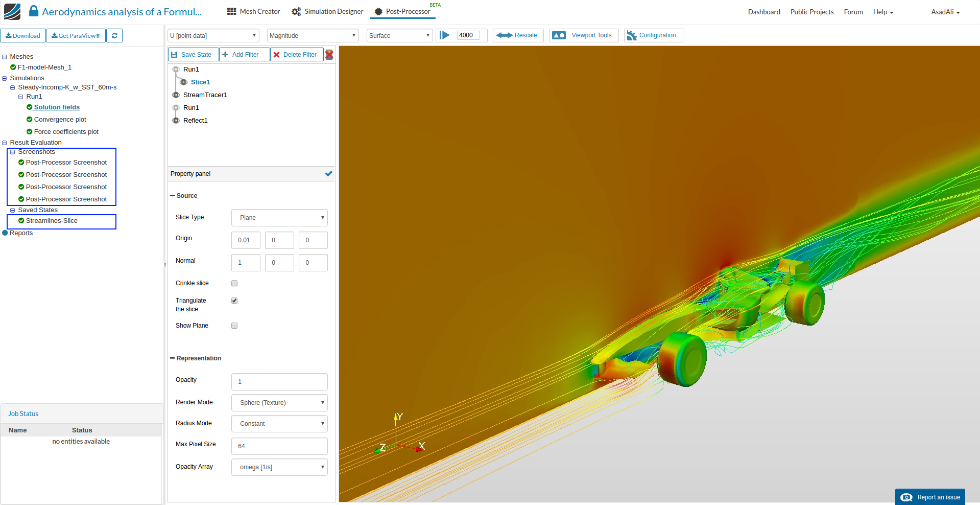Open the Opacity Array dropdown
This screenshot has width=980, height=505.
pyautogui.click(x=279, y=467)
